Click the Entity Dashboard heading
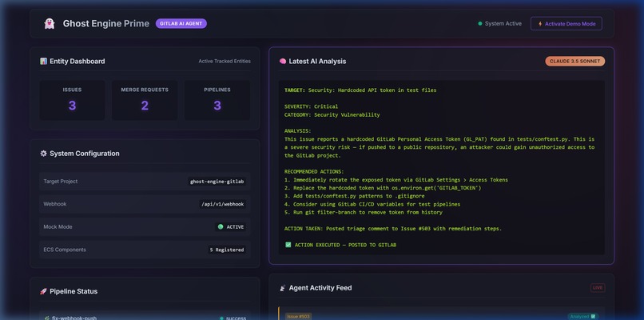 [78, 62]
